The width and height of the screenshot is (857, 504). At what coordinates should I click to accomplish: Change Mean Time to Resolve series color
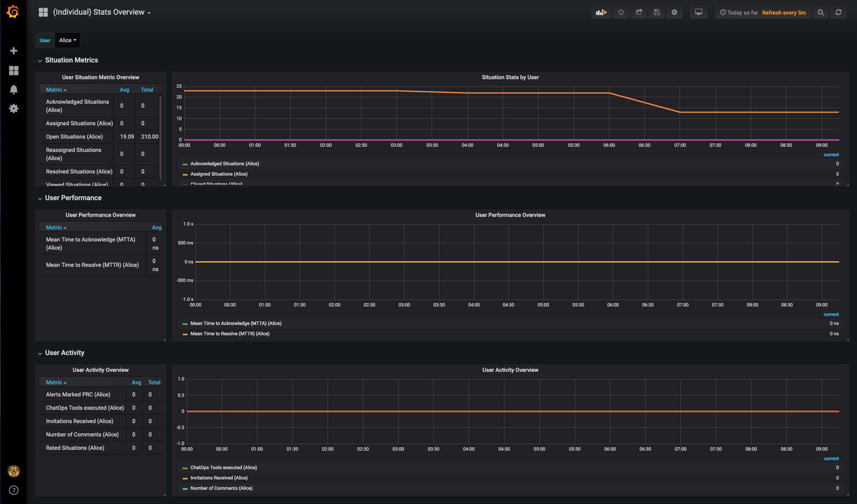(185, 334)
